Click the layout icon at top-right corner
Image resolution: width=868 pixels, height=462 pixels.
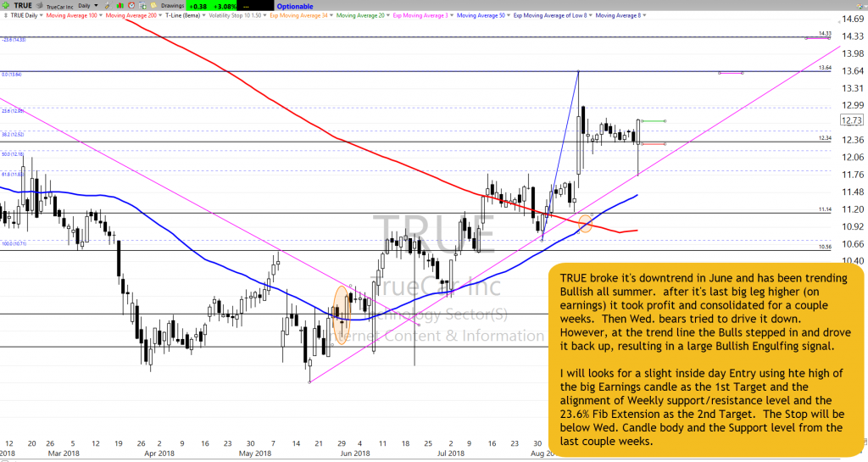(861, 6)
